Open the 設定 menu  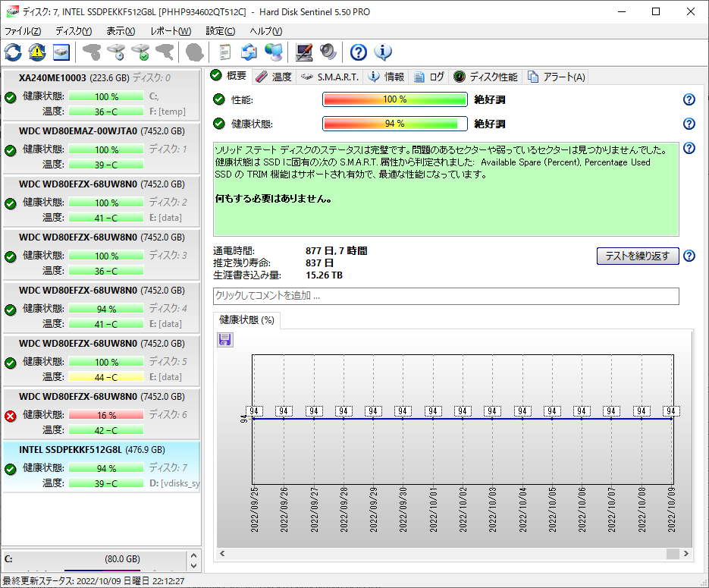click(x=220, y=31)
